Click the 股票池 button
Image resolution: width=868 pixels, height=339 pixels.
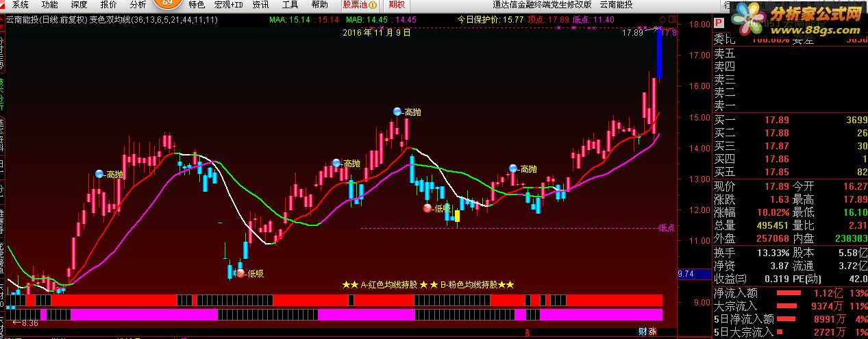(360, 5)
